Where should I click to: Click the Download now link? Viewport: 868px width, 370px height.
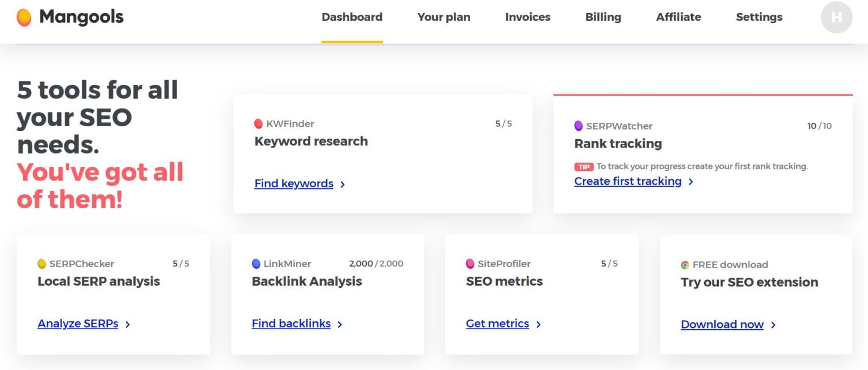[722, 325]
